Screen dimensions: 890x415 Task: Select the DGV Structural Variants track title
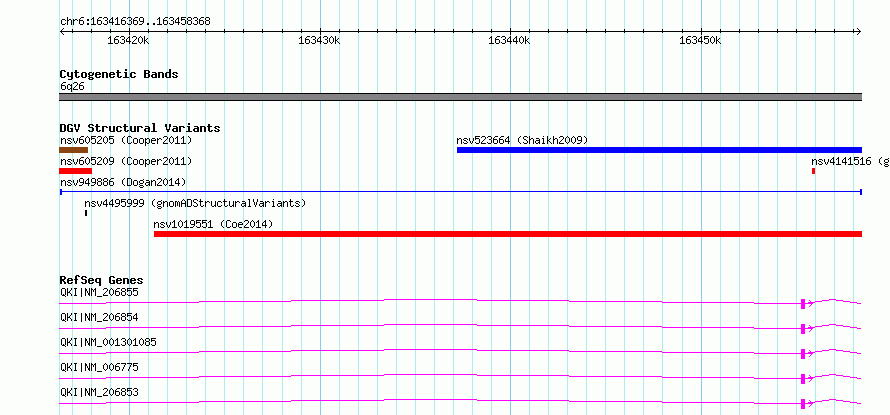140,128
